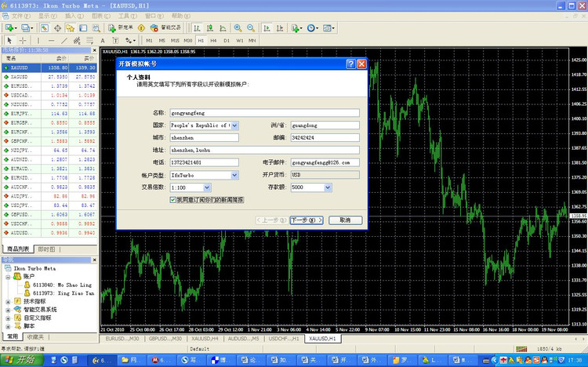Click the 取消 (Cancel) button
The width and height of the screenshot is (588, 367).
coord(345,220)
